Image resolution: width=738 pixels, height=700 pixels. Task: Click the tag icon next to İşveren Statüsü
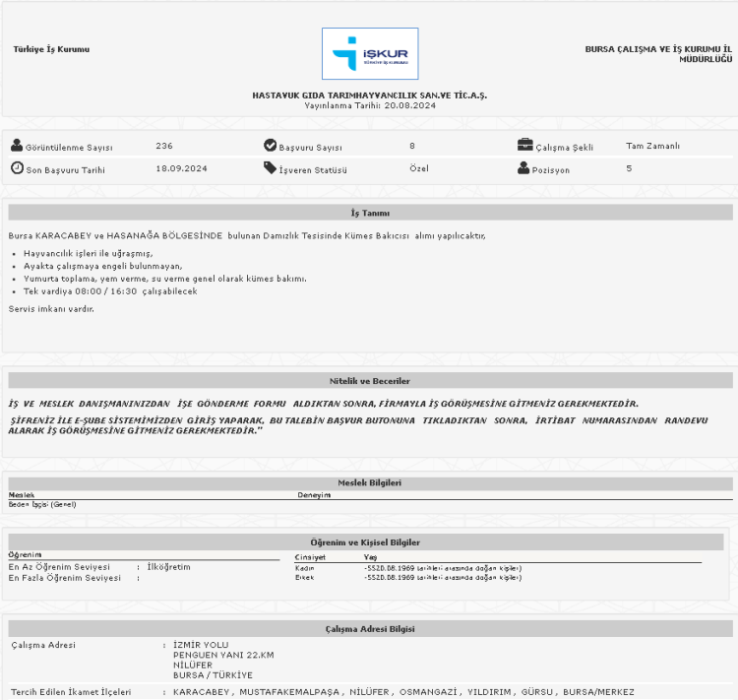(271, 168)
